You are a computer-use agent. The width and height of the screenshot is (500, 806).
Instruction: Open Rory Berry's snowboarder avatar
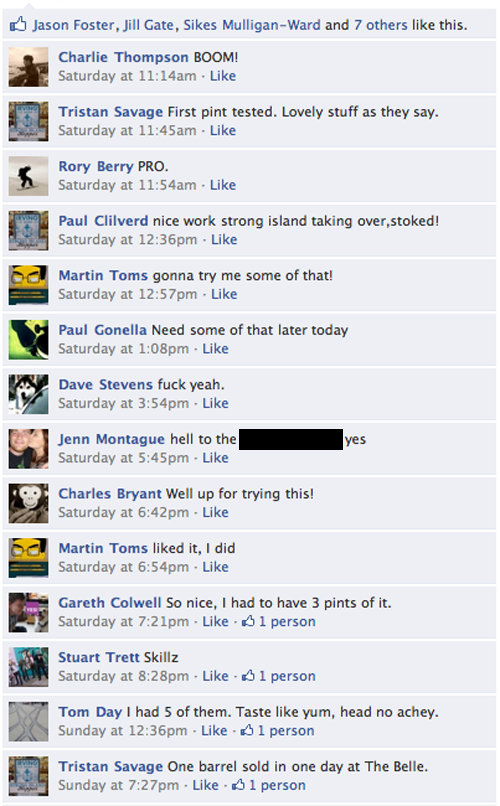[29, 176]
